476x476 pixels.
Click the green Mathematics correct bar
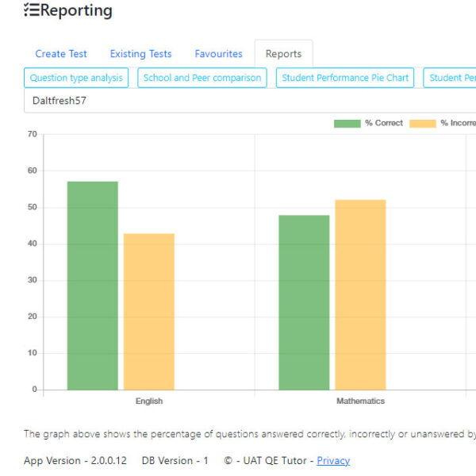(304, 302)
